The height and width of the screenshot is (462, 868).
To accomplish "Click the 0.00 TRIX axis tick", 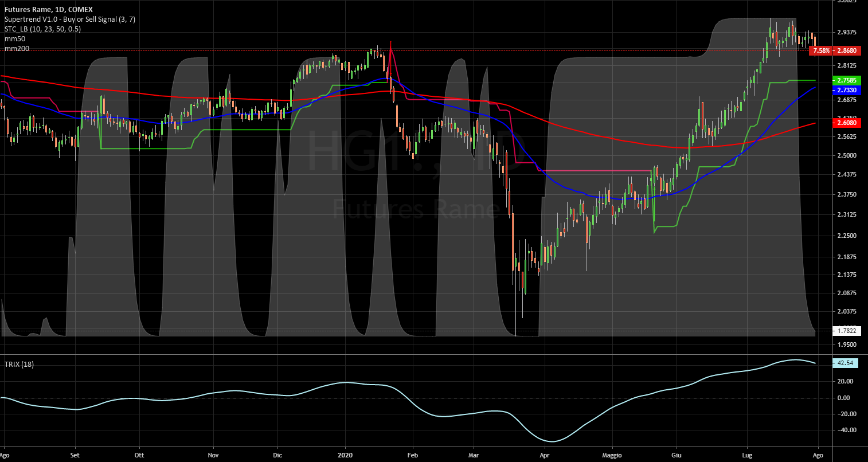I will (844, 398).
